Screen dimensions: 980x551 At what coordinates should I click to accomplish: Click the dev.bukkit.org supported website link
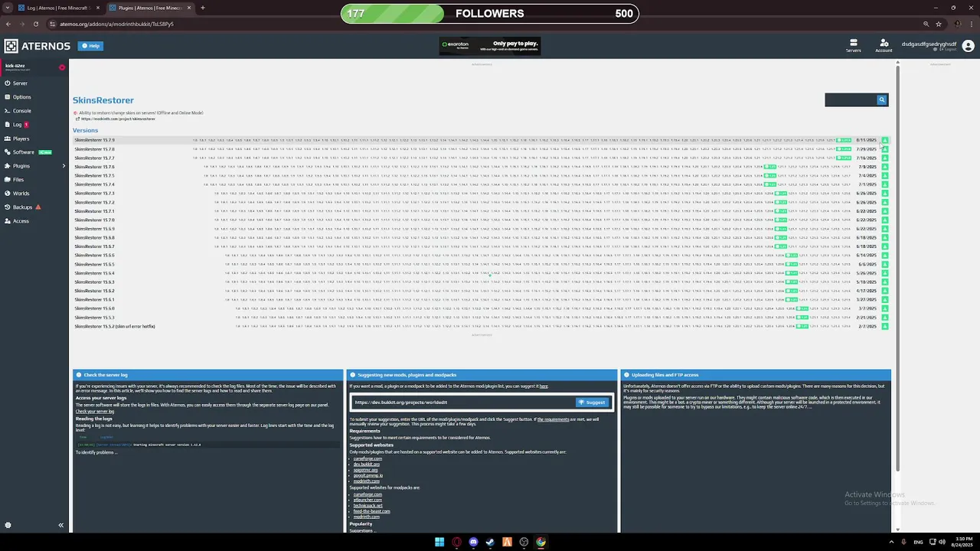pyautogui.click(x=367, y=465)
